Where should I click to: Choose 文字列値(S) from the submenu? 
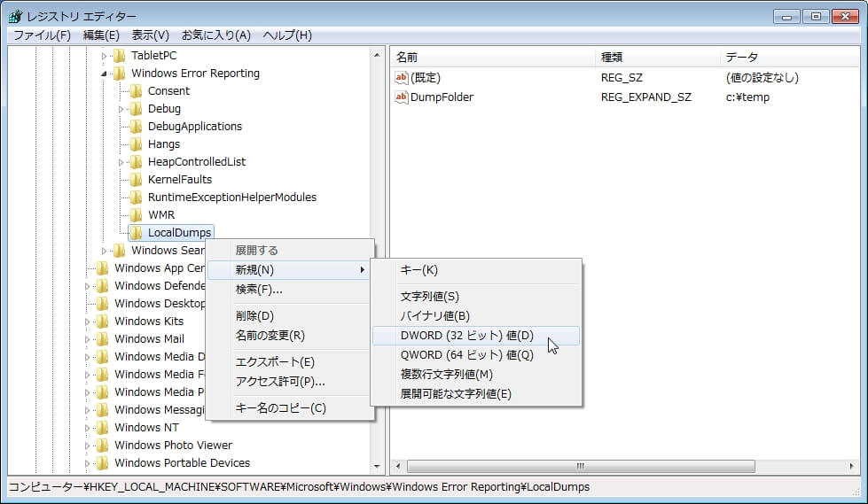point(430,297)
